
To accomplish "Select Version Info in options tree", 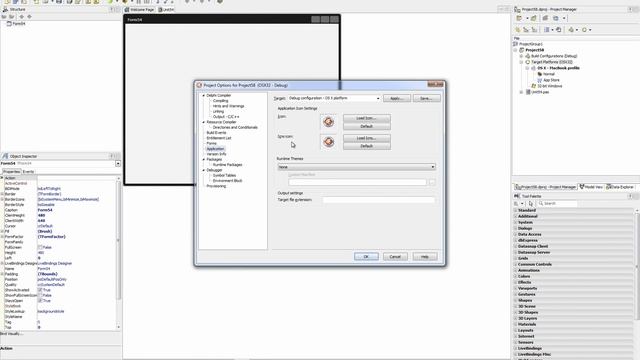I will pyautogui.click(x=216, y=154).
